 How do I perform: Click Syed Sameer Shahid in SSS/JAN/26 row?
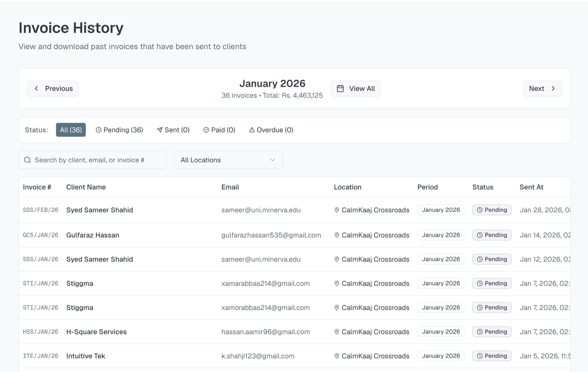point(100,259)
